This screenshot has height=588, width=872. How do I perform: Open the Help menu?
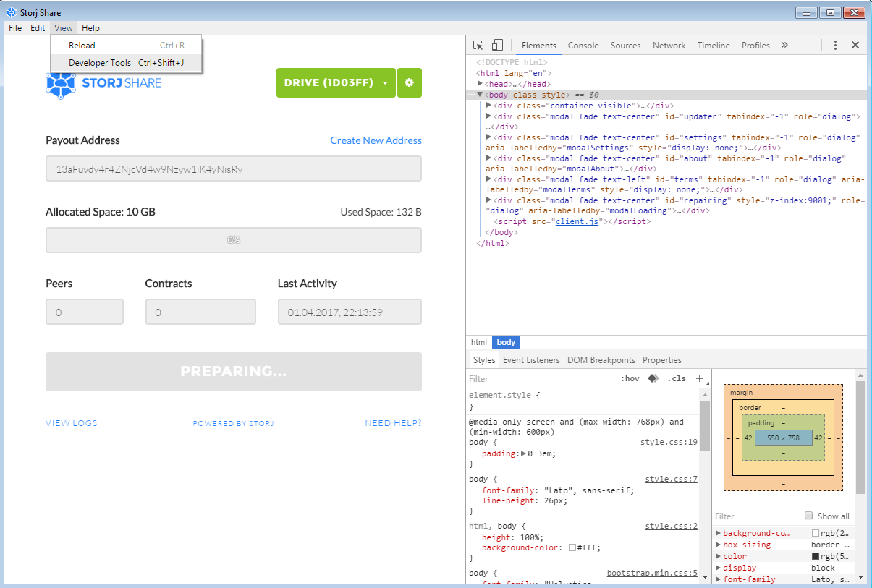[x=90, y=28]
